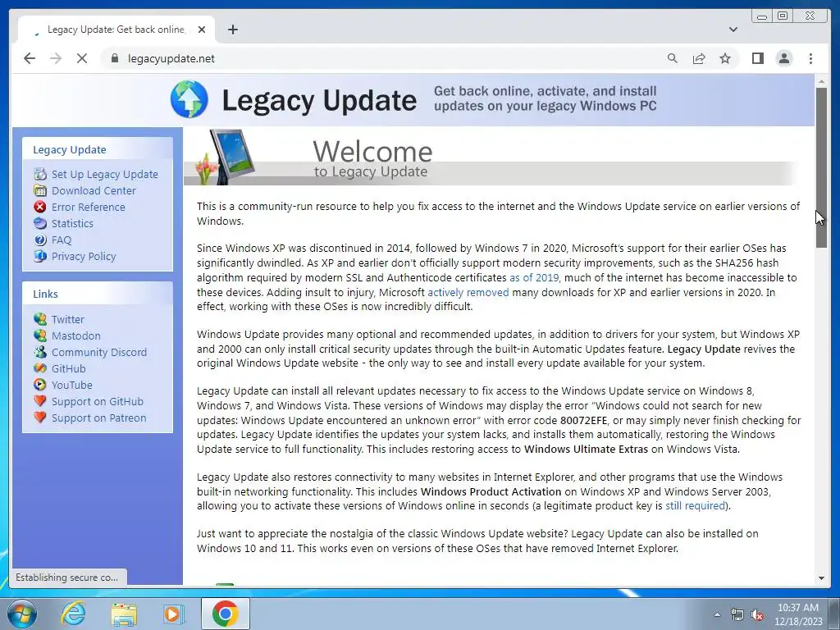Screen dimensions: 840x630
Task: Follow the Twitter link
Action: [67, 319]
